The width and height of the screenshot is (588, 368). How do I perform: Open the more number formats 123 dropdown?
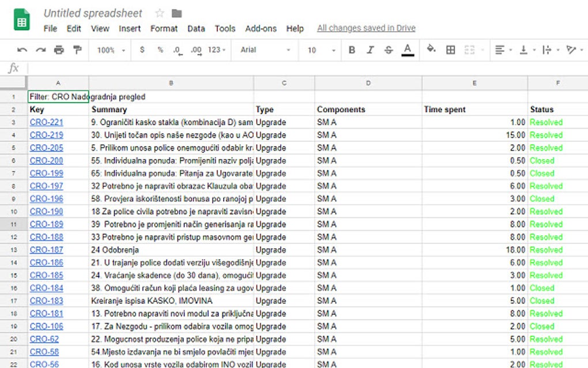(214, 50)
